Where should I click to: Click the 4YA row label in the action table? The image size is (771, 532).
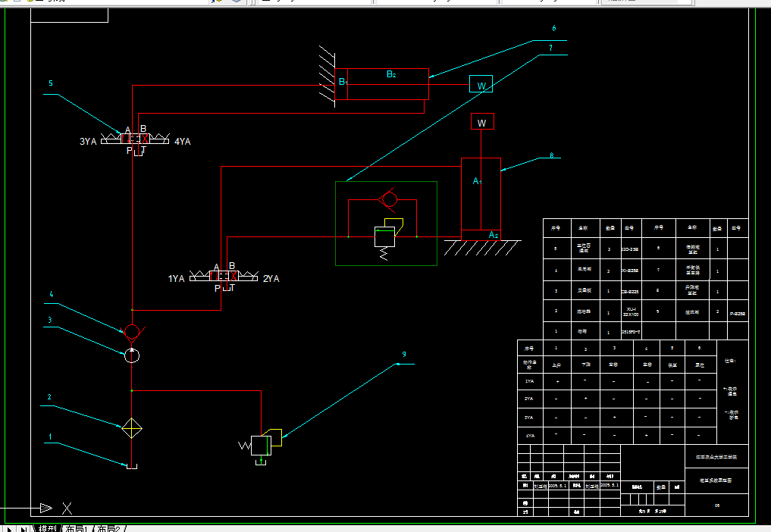pyautogui.click(x=530, y=436)
